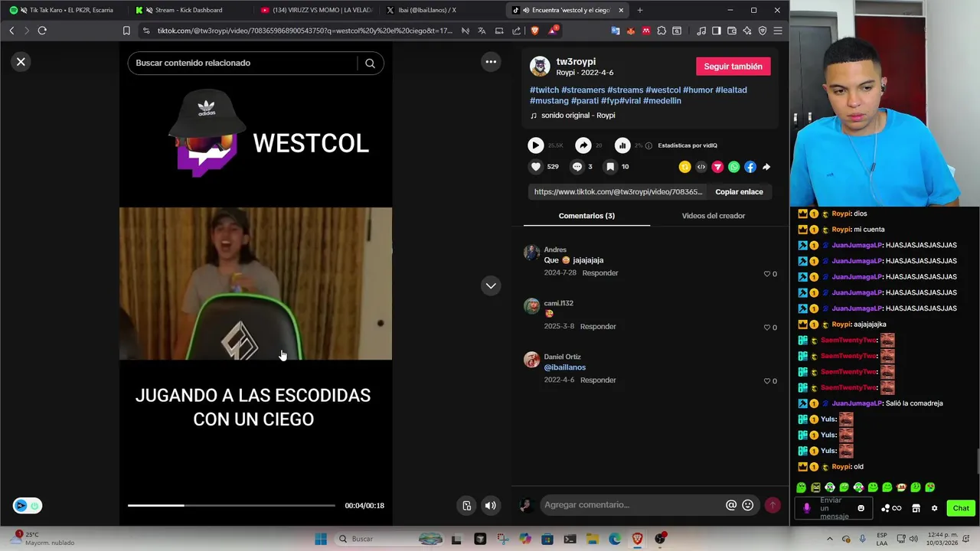Open browser extensions puzzle icon
The image size is (980, 551).
tap(662, 31)
